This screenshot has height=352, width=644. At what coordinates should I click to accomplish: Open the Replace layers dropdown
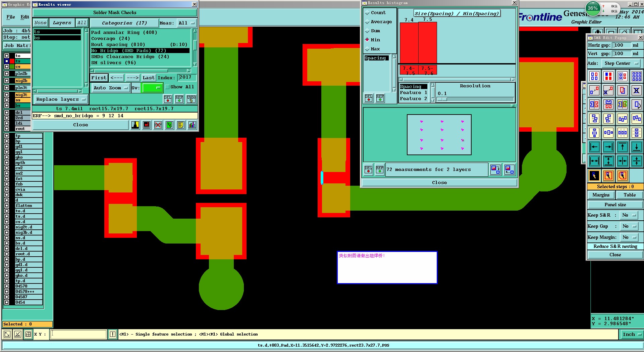60,99
